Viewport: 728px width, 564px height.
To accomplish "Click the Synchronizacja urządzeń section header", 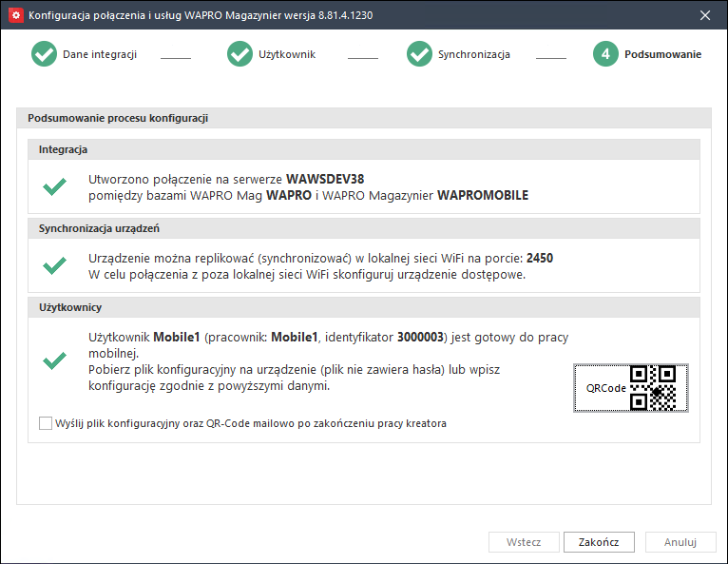I will (x=364, y=228).
